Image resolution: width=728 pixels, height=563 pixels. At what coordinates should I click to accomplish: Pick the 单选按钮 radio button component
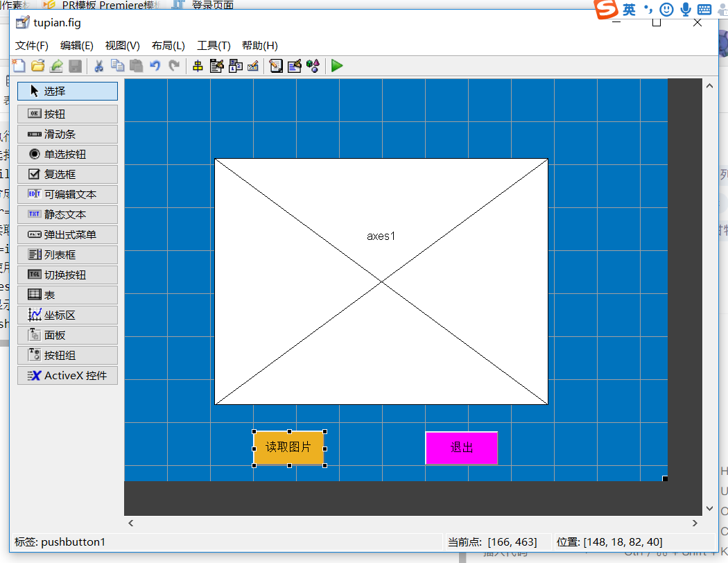pos(67,154)
